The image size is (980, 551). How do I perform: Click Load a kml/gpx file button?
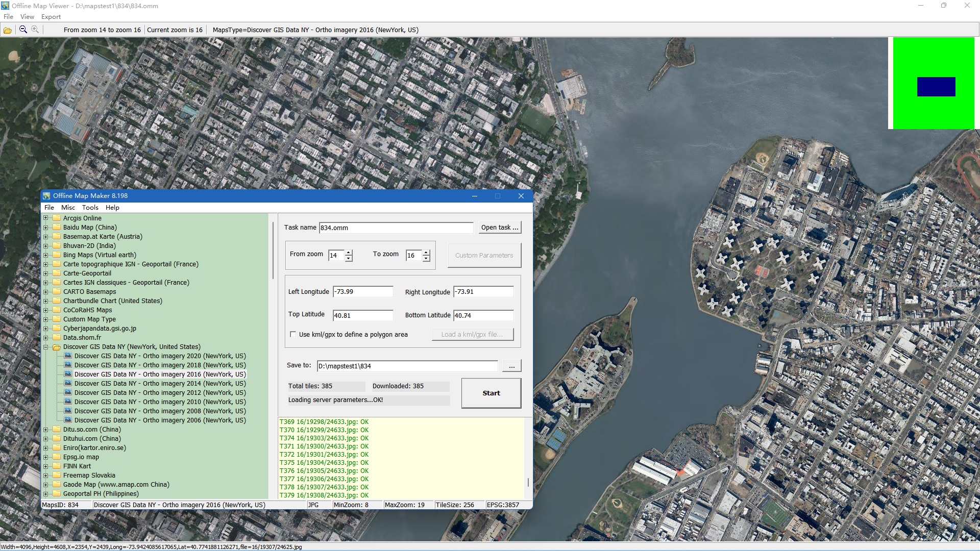(x=472, y=335)
